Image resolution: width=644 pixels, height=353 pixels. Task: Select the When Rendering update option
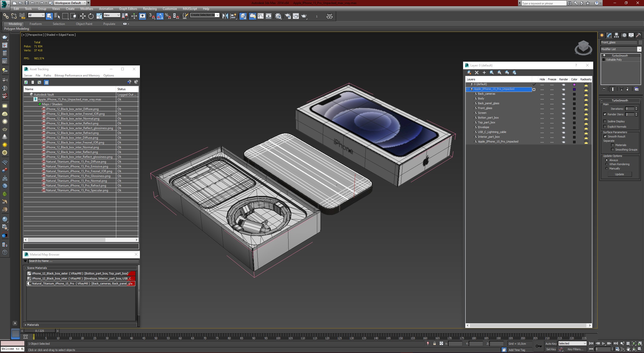607,164
